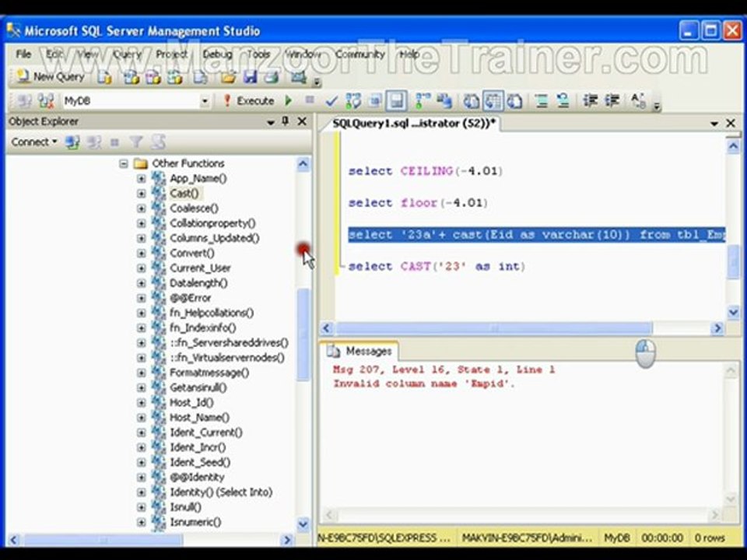The width and height of the screenshot is (747, 560).
Task: Click the Other Functions folder icon
Action: [141, 164]
